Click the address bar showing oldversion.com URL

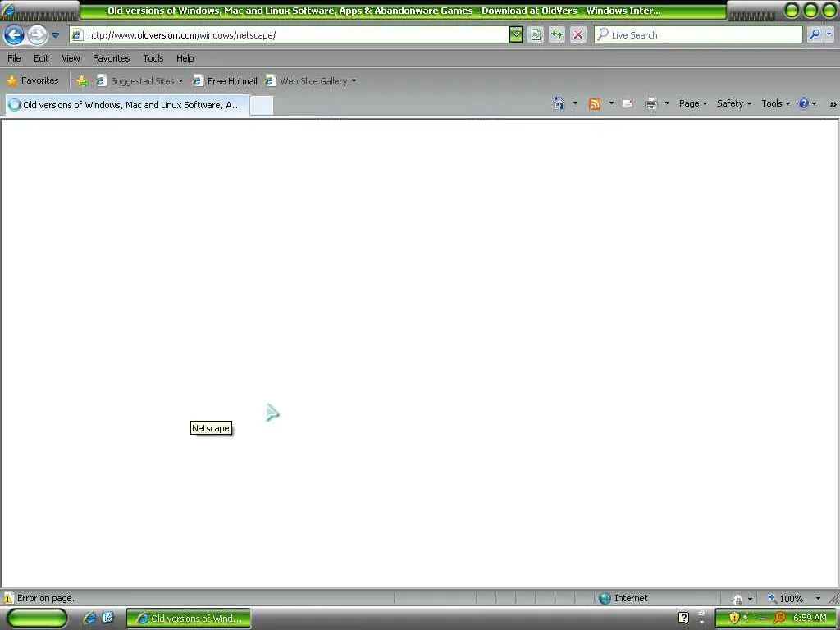290,35
